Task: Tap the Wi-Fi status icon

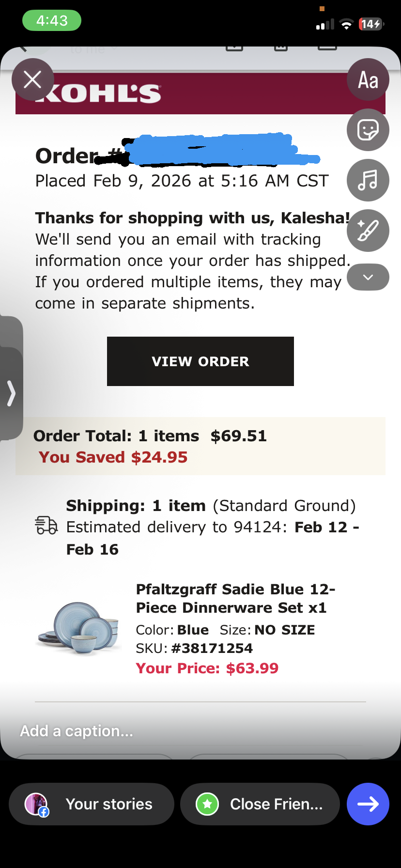Action: pos(346,24)
